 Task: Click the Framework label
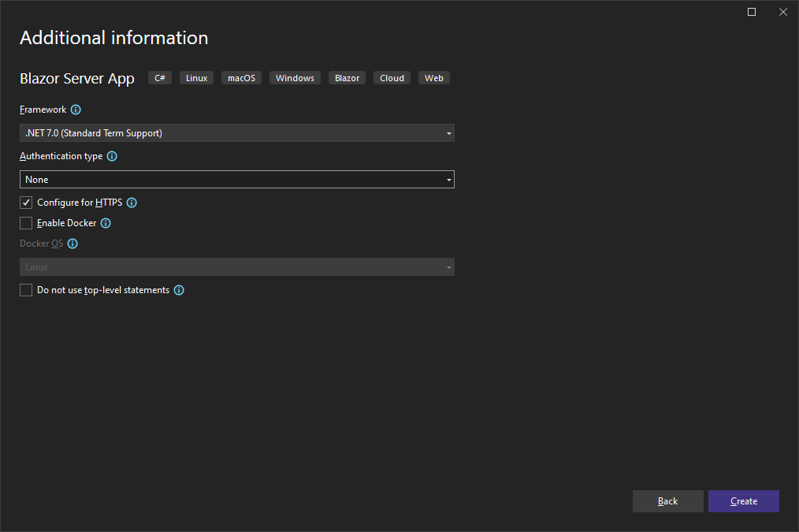point(43,110)
